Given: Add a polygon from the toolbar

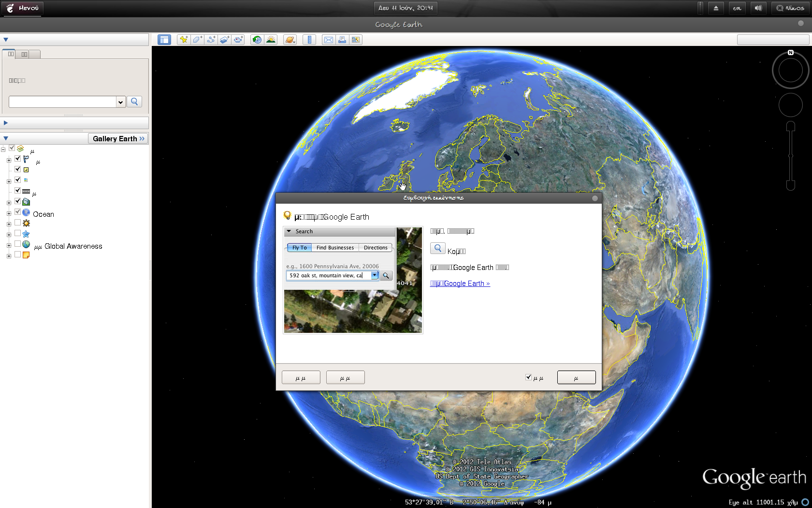Looking at the screenshot, I should [197, 40].
